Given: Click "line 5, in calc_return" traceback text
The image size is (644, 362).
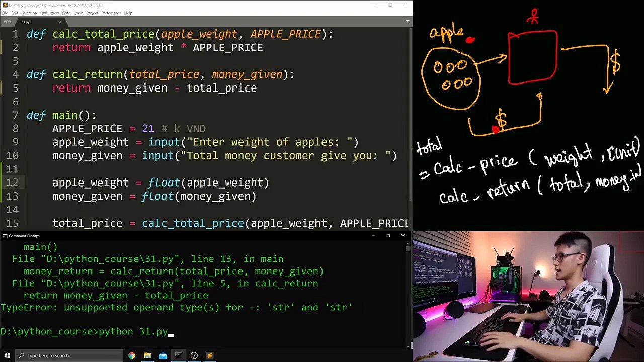Looking at the screenshot, I should tap(255, 284).
